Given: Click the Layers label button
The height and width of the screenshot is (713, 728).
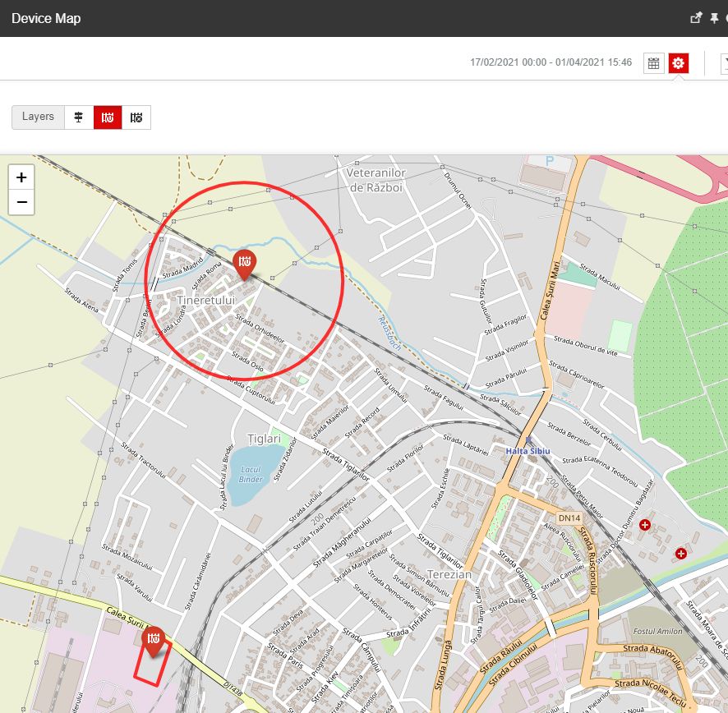Looking at the screenshot, I should 38,117.
